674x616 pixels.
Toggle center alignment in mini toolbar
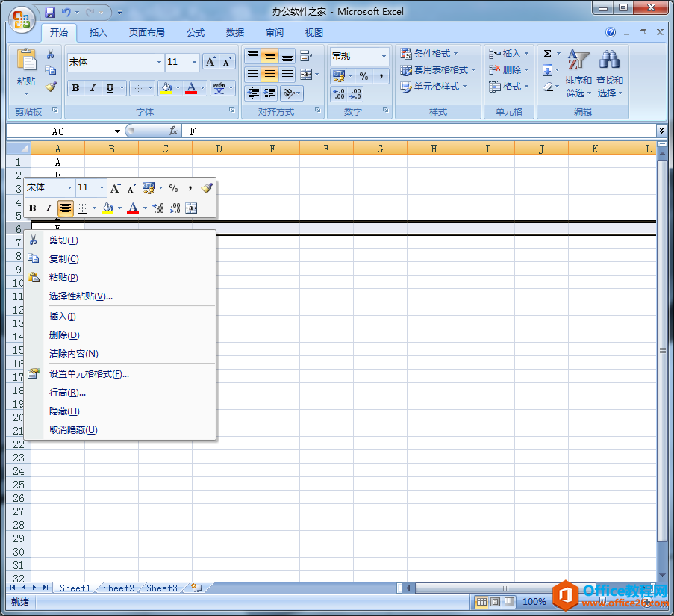click(x=66, y=208)
